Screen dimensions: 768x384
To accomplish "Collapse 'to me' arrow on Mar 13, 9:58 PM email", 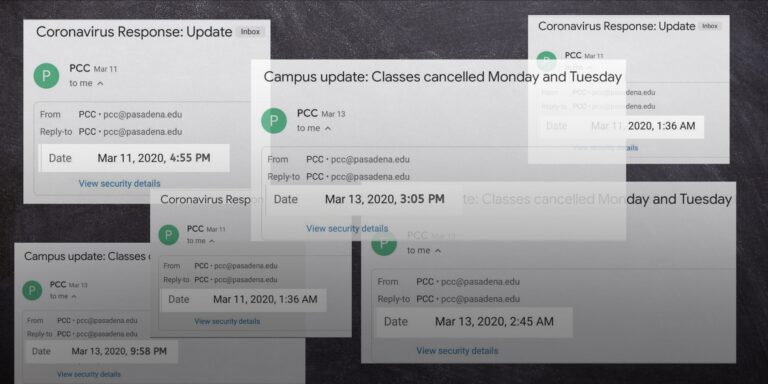I will tap(74, 296).
